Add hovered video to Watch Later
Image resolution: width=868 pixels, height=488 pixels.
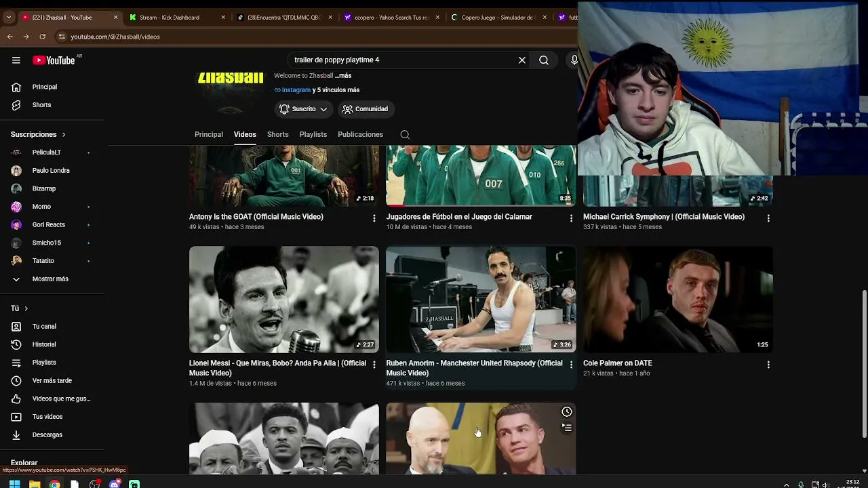click(x=567, y=412)
